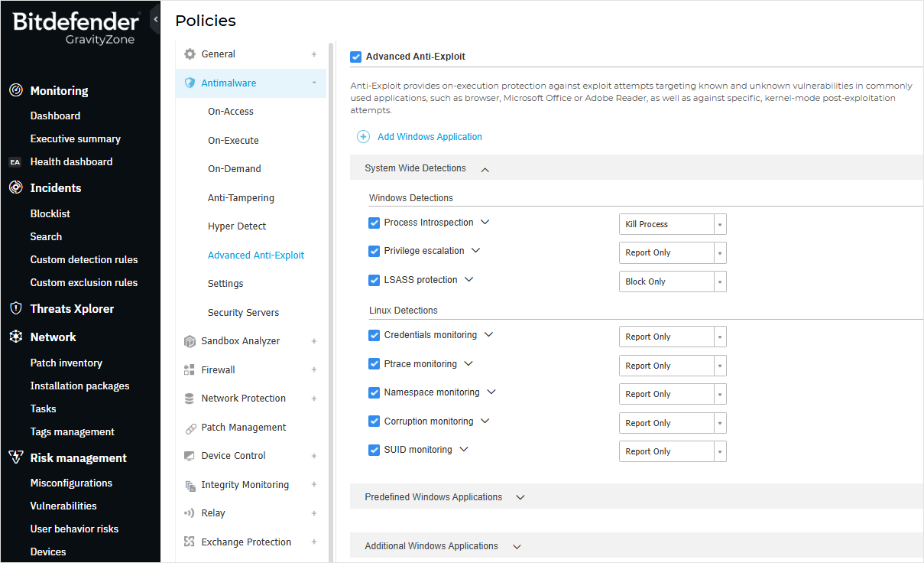This screenshot has width=924, height=563.
Task: Expand the Firewall section plus
Action: pyautogui.click(x=314, y=369)
